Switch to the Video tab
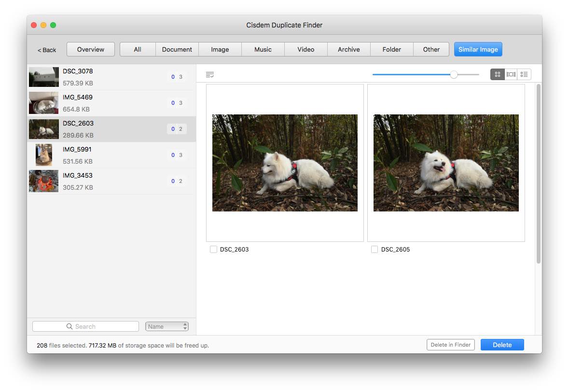The image size is (569, 392). (306, 49)
